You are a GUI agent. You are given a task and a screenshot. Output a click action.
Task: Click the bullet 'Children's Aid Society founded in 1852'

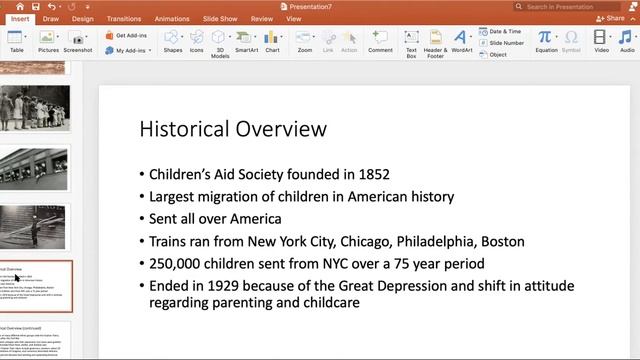pyautogui.click(x=269, y=175)
